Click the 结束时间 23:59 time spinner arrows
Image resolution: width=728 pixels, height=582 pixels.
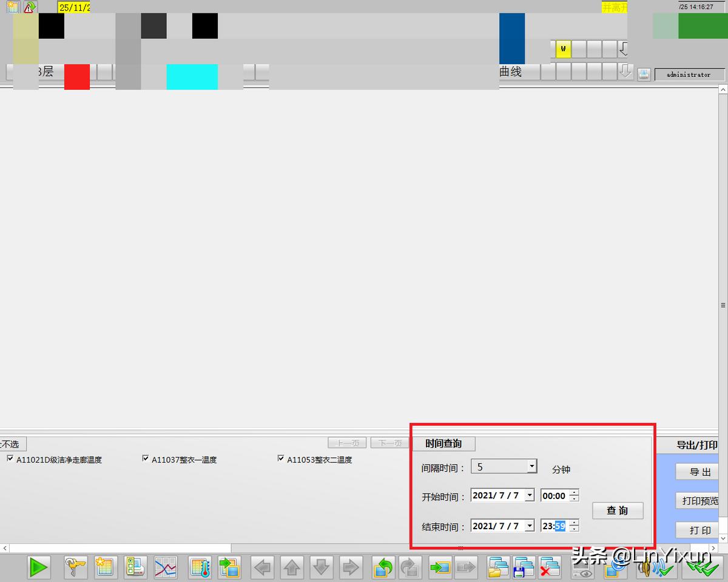[x=574, y=526]
